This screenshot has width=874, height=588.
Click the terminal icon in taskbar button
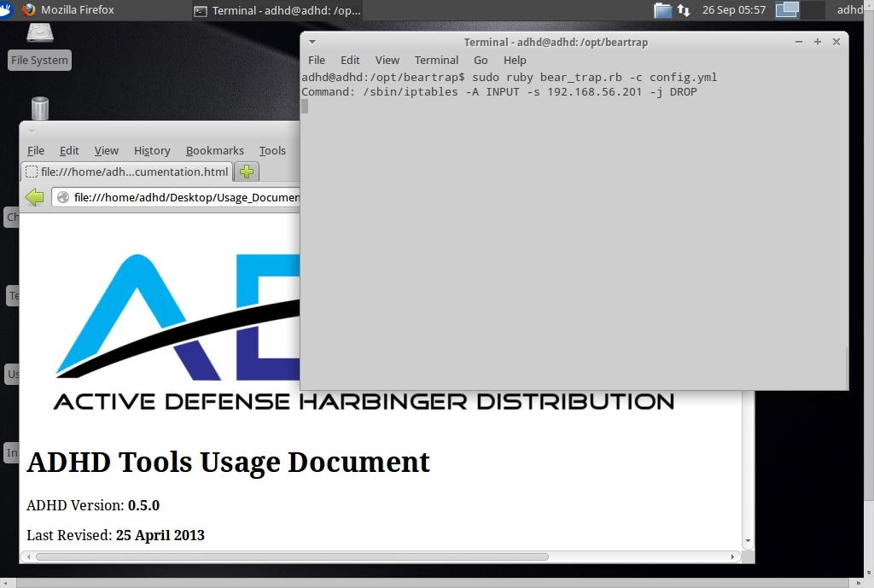coord(201,10)
